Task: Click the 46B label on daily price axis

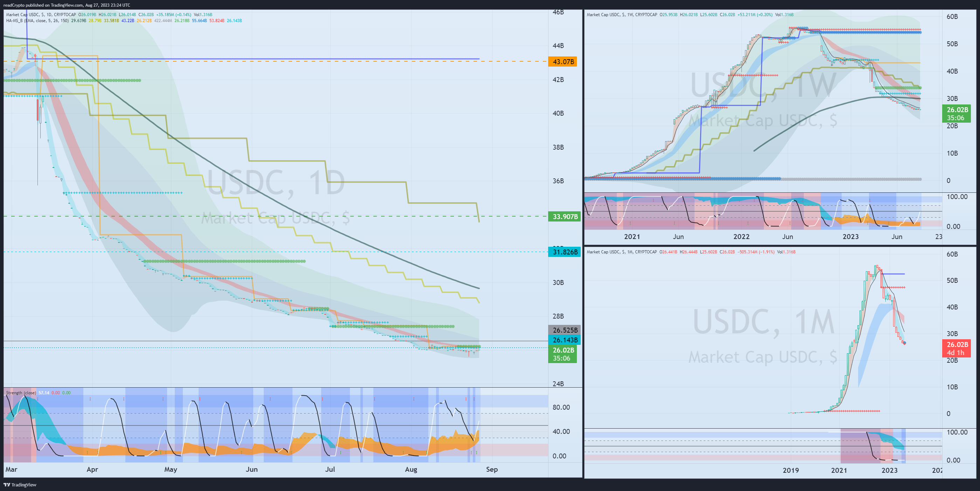Action: click(x=558, y=12)
